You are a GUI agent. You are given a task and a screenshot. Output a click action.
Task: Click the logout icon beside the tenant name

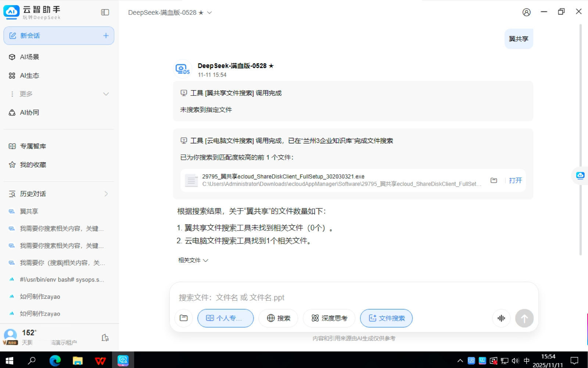coord(105,338)
